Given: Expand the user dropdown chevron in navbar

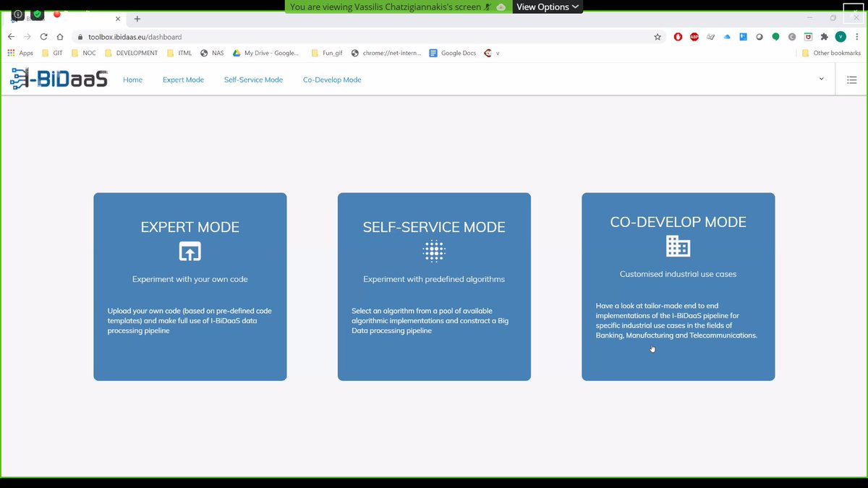Looking at the screenshot, I should point(821,79).
